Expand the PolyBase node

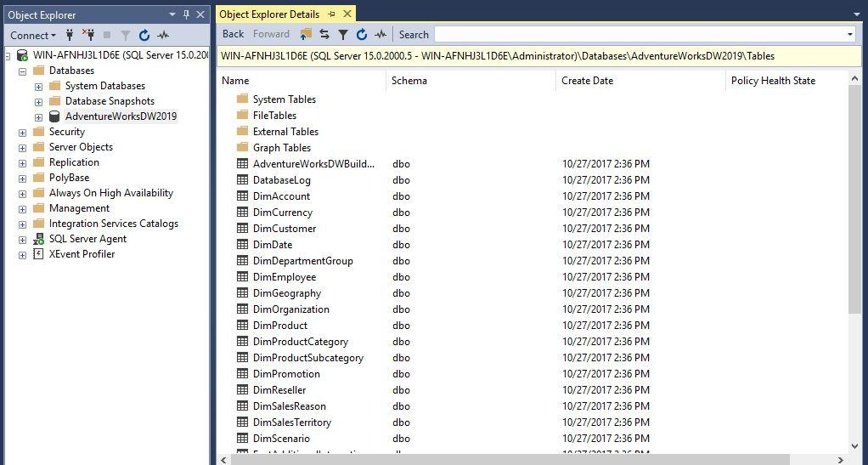[x=22, y=179]
